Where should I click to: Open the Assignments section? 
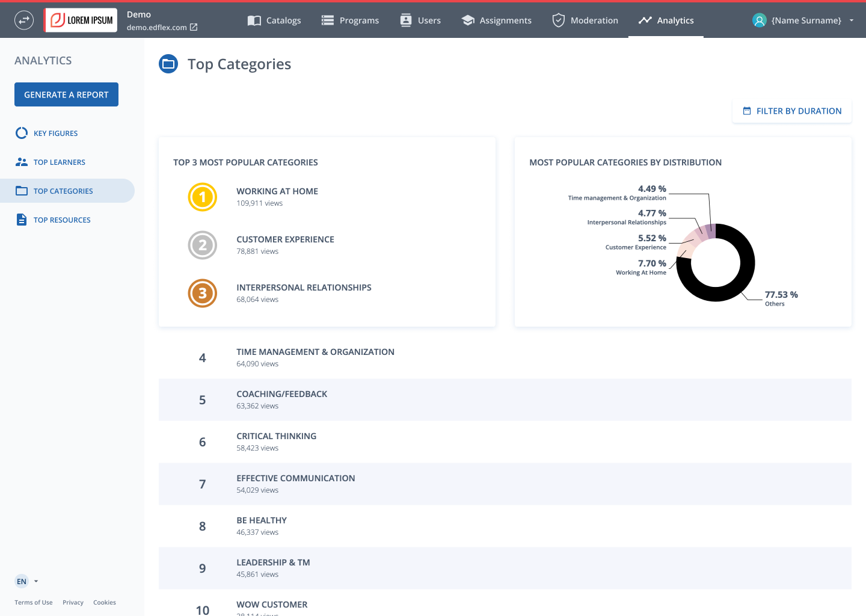click(497, 20)
